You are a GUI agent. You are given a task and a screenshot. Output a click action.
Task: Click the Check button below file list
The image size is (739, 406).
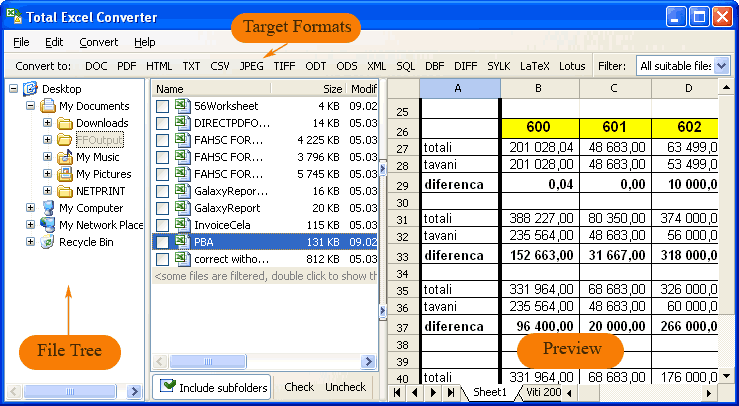click(299, 387)
